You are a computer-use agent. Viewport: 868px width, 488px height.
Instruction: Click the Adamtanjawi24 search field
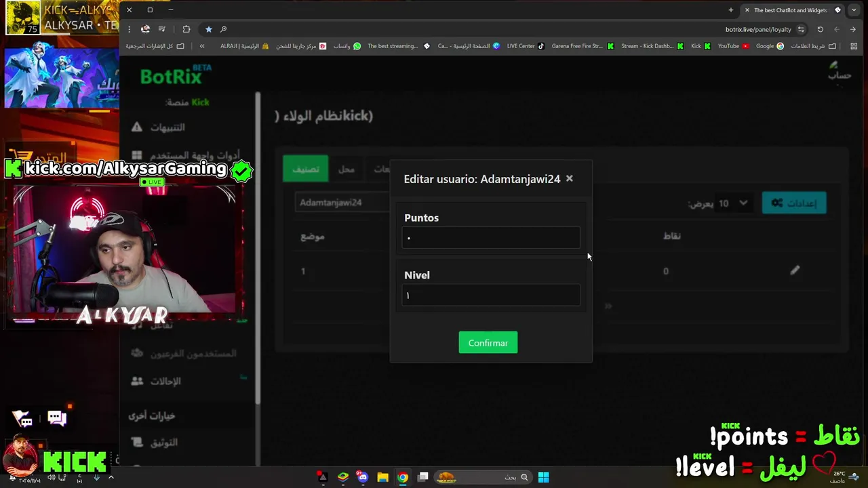click(342, 203)
